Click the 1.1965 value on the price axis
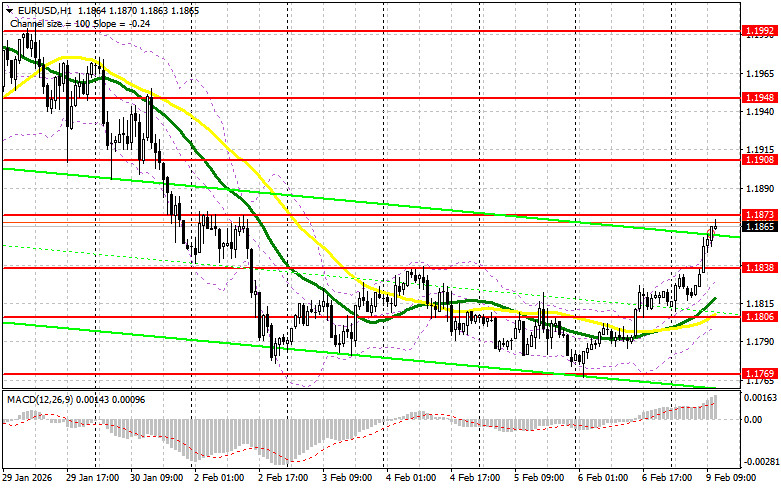The width and height of the screenshot is (781, 489). [x=760, y=74]
